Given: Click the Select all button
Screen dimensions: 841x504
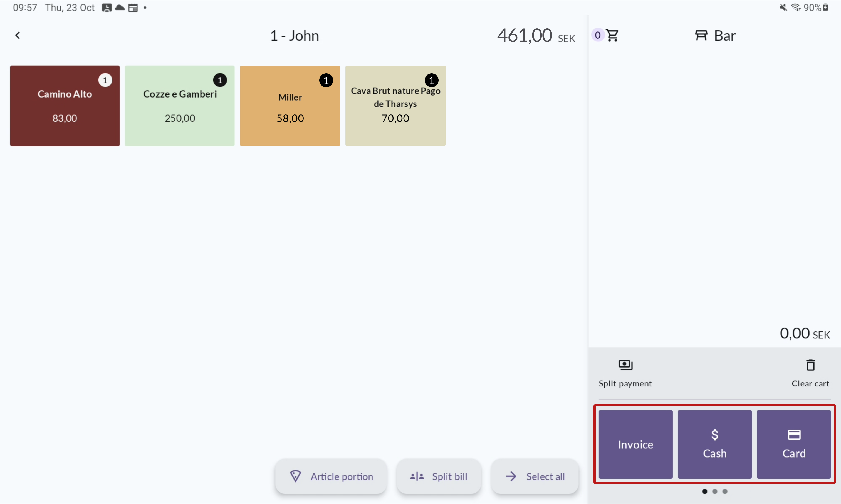Looking at the screenshot, I should [535, 476].
